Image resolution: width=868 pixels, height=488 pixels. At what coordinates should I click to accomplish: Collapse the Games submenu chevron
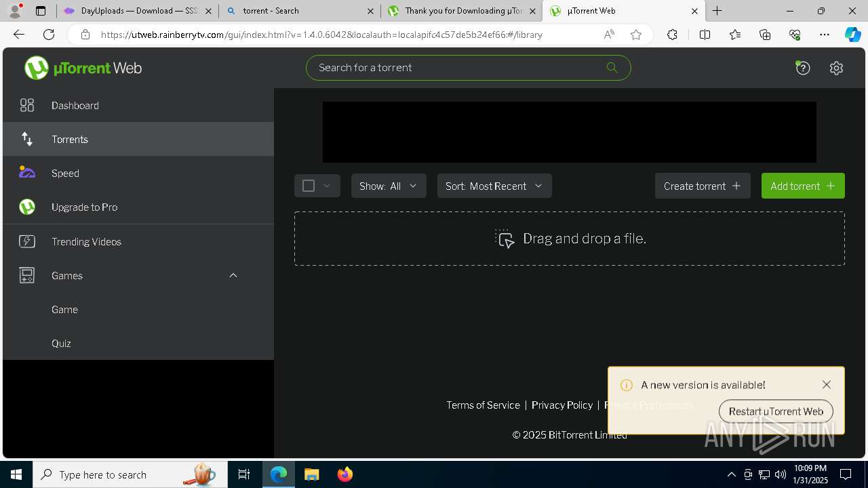pos(233,275)
